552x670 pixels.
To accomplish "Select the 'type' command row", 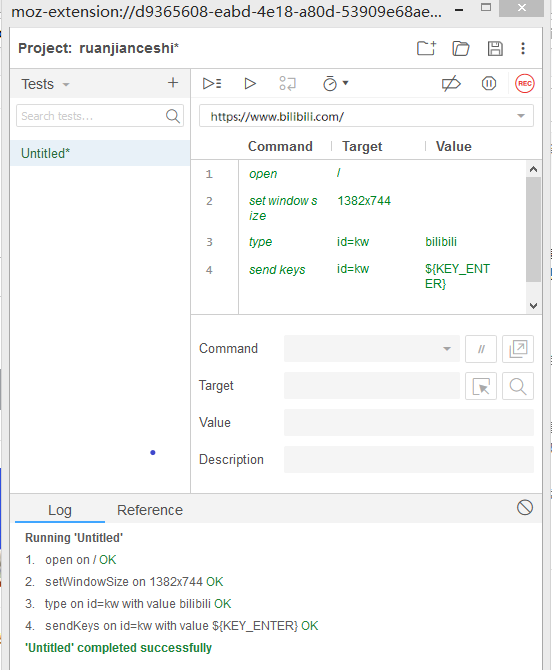I will tap(359, 242).
